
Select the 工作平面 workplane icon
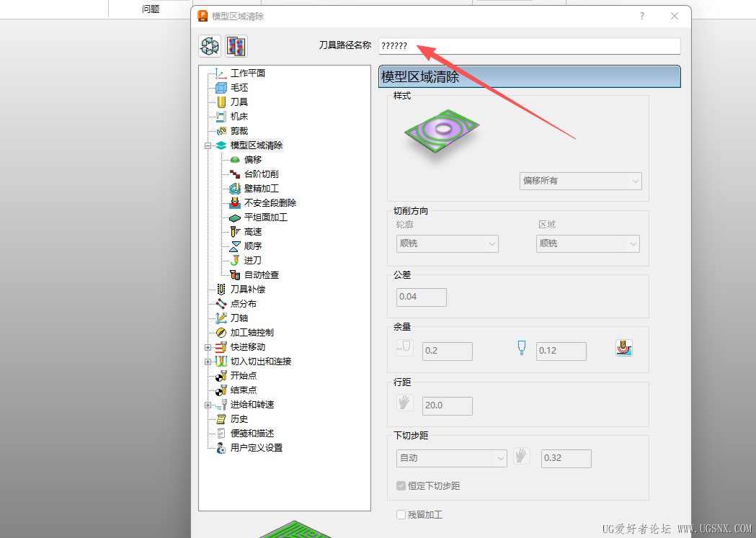pos(221,73)
